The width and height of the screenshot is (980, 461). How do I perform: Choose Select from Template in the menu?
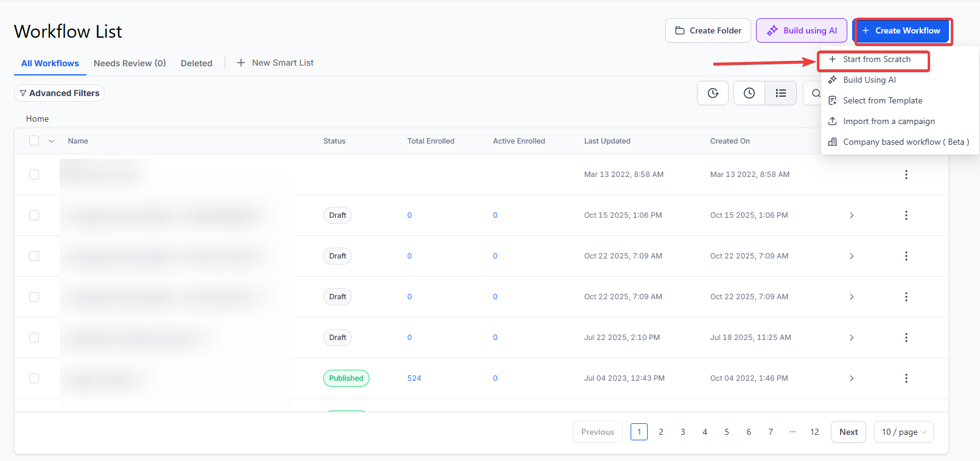(x=882, y=100)
